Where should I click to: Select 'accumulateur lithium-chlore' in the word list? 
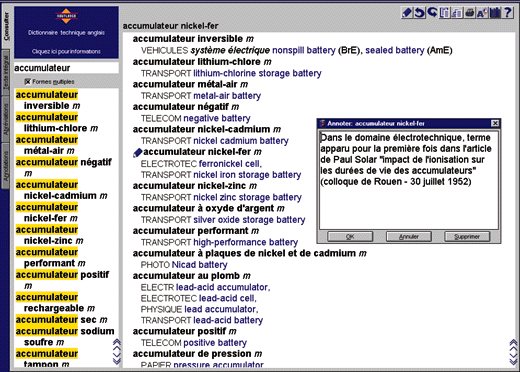[x=57, y=123]
